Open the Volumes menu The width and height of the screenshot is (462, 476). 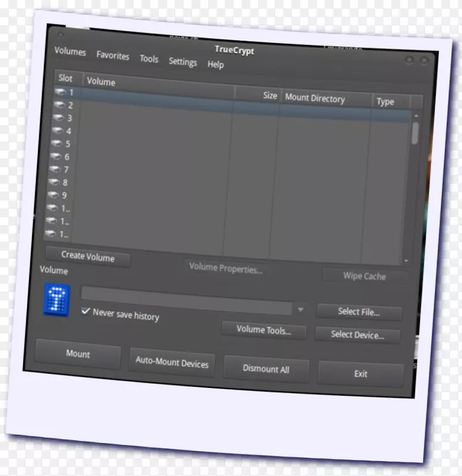pyautogui.click(x=70, y=52)
